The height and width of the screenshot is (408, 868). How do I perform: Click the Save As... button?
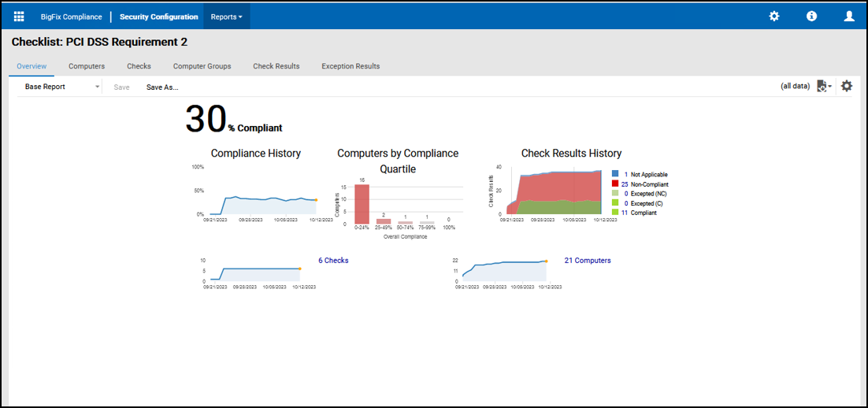click(162, 87)
